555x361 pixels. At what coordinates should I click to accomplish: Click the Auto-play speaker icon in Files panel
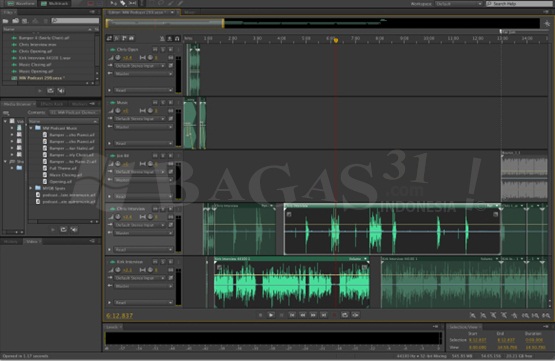(61, 91)
